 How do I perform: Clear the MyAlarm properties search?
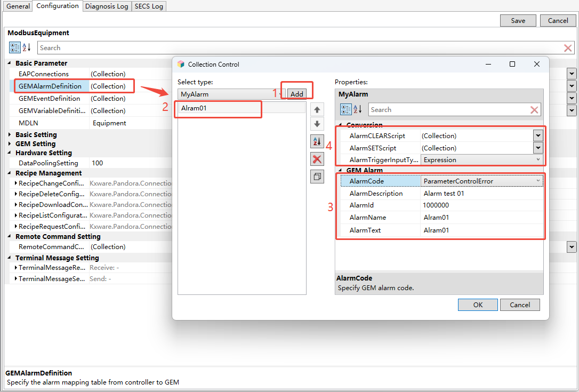point(534,110)
